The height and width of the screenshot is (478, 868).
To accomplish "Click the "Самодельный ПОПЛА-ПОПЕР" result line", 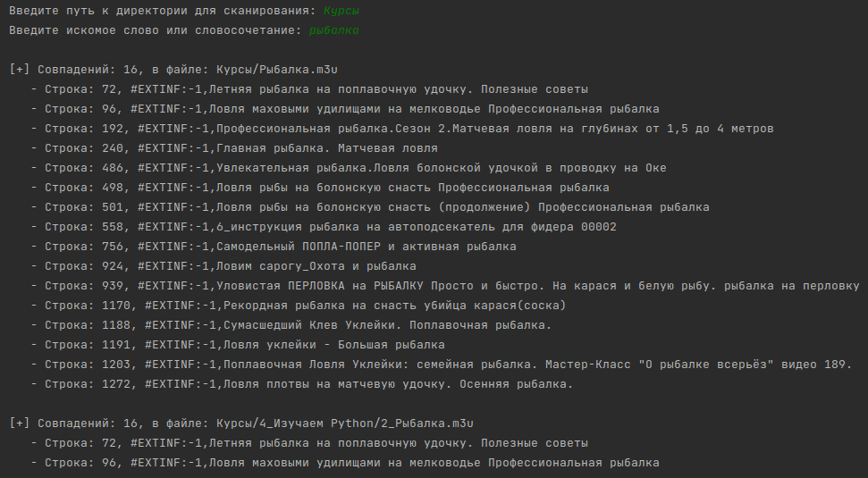I will pyautogui.click(x=273, y=247).
